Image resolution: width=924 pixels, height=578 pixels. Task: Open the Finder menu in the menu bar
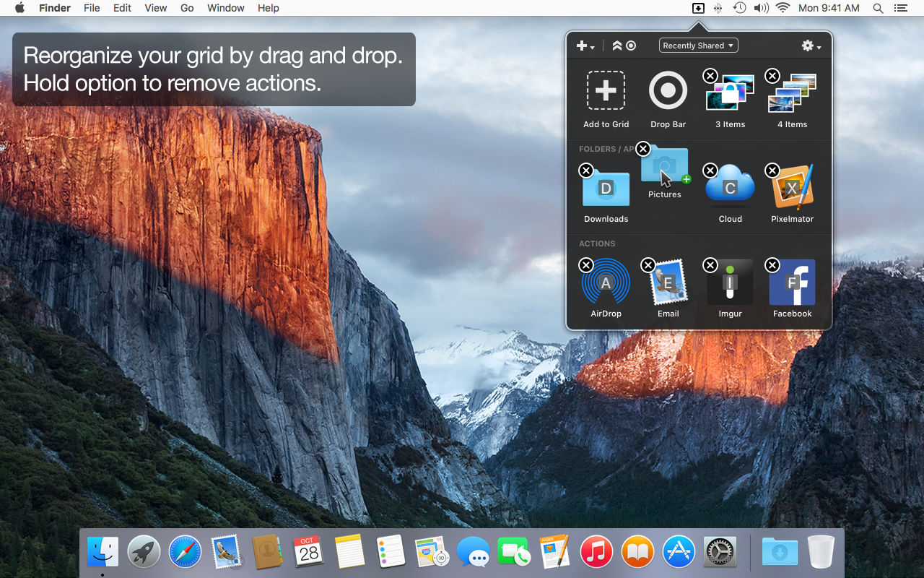(x=55, y=8)
